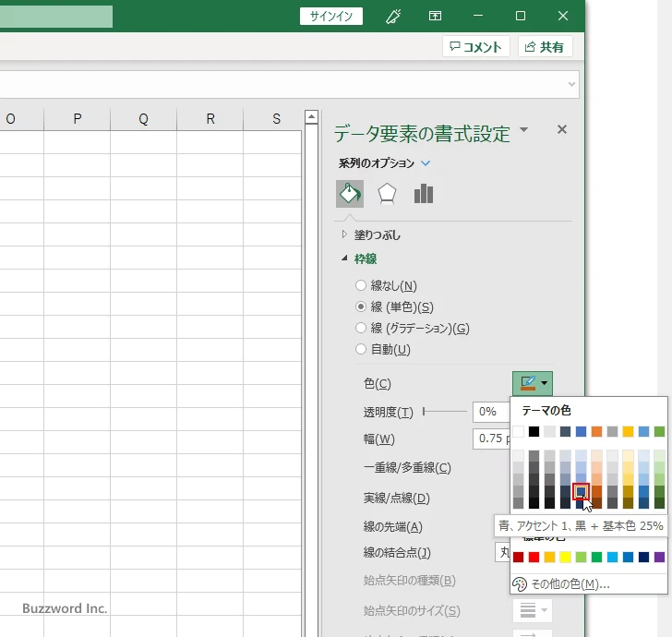The width and height of the screenshot is (672, 637).
Task: Pick the gold theme color in top row
Action: tap(628, 431)
